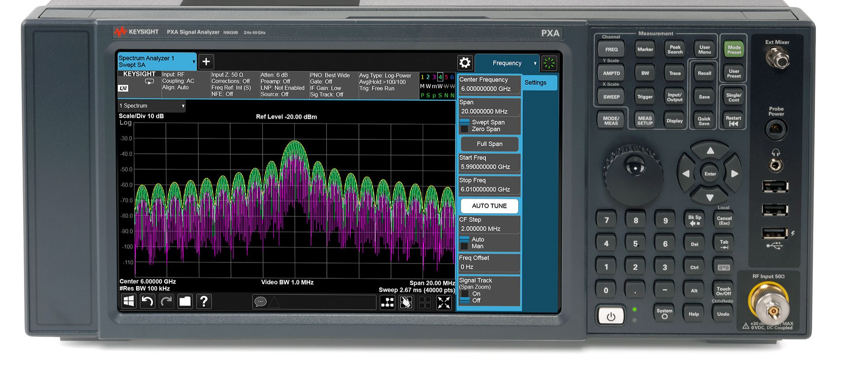Click the MEAS SETUP hardkey

click(x=645, y=121)
